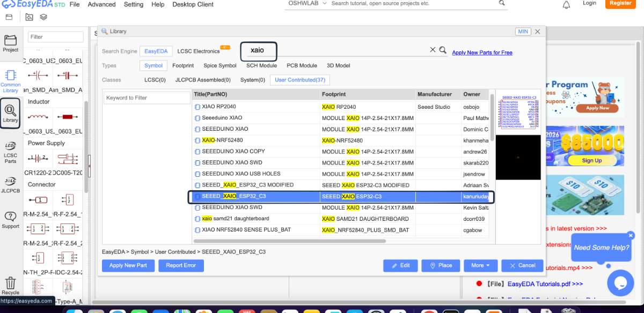Screen dimensions: 644x313
Task: Open the Desktop Client menu item
Action: 193,4
